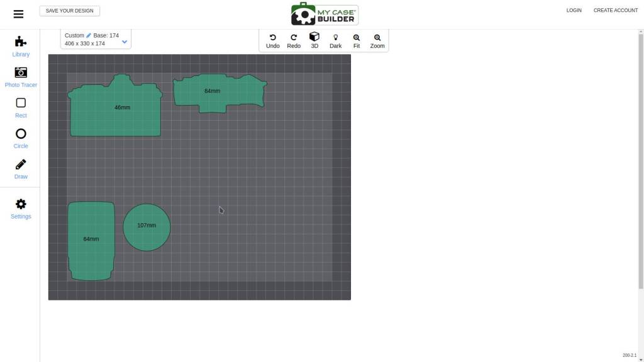Click the 406 x 330 x 174 dimensions text

(x=85, y=43)
